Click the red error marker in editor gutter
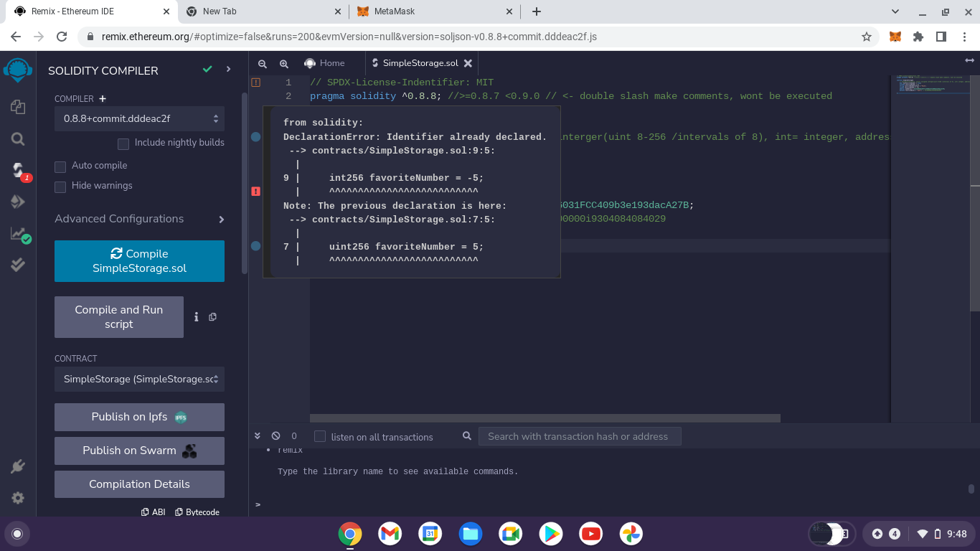Image resolution: width=980 pixels, height=551 pixels. point(255,192)
